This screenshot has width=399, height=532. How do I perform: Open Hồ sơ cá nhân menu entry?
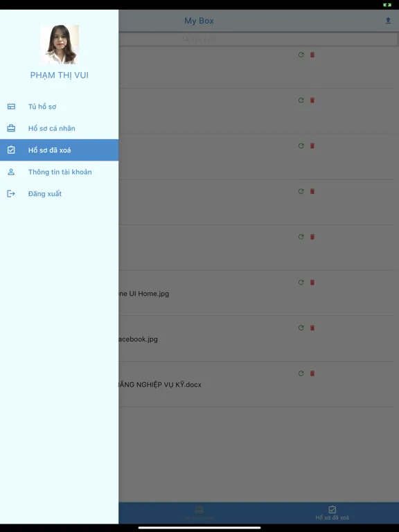(x=60, y=128)
